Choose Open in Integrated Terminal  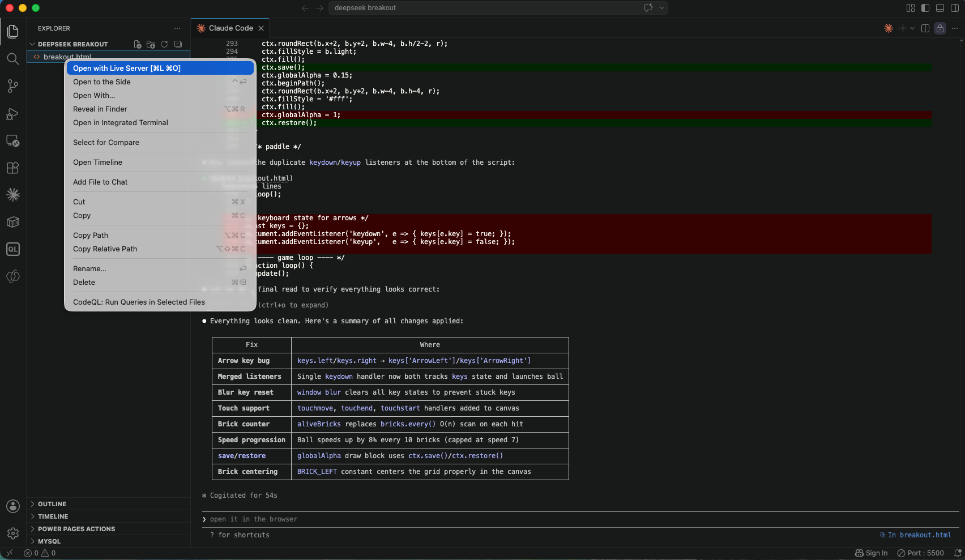(160, 122)
